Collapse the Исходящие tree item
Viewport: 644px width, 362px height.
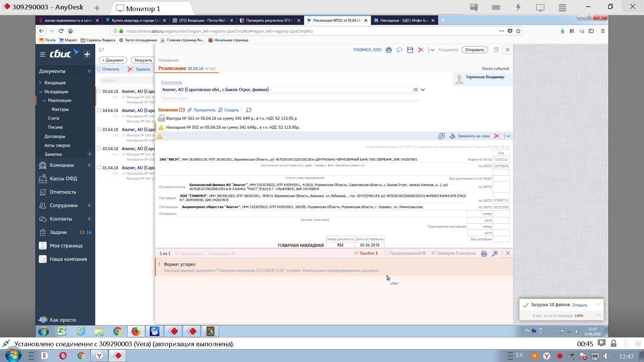(x=41, y=92)
